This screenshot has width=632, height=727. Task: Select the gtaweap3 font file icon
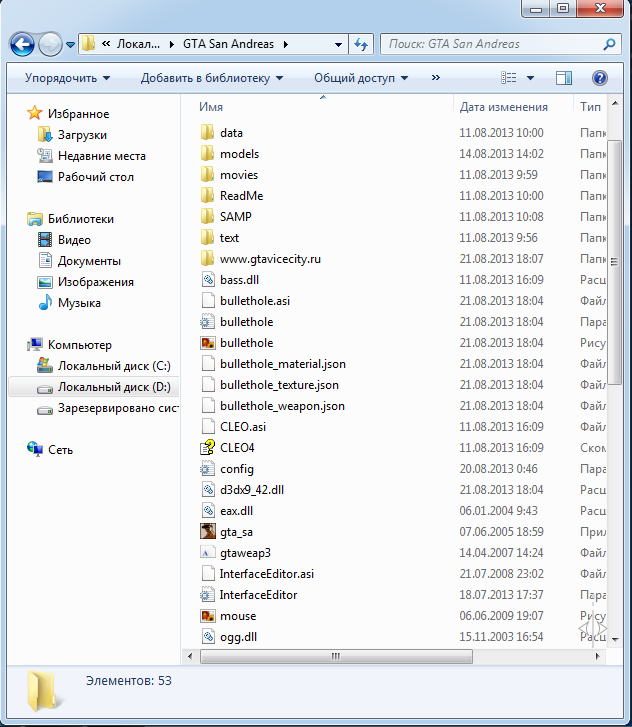[x=208, y=553]
